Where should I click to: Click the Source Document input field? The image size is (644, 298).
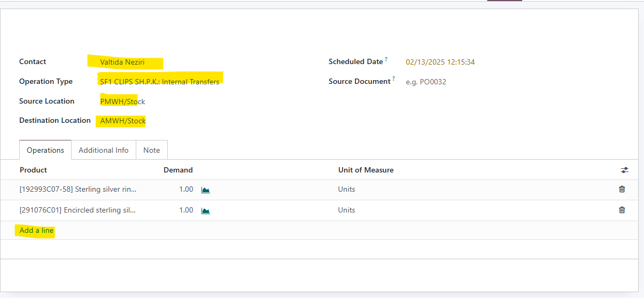[454, 82]
